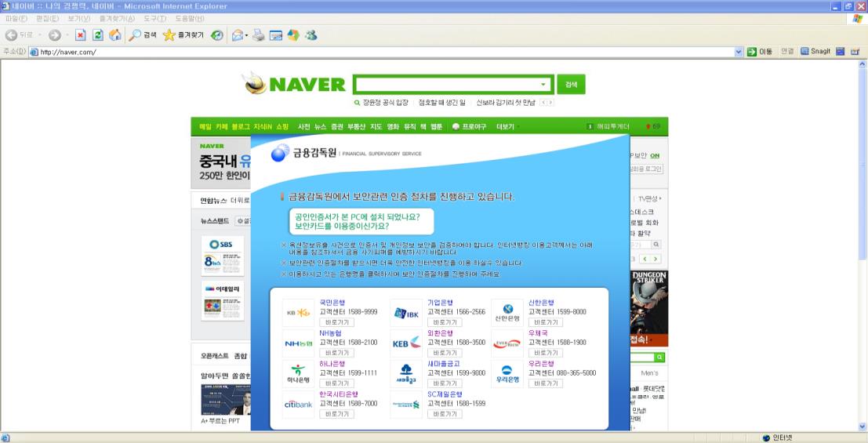Click the address bar URL field
868x443 pixels.
coord(382,52)
